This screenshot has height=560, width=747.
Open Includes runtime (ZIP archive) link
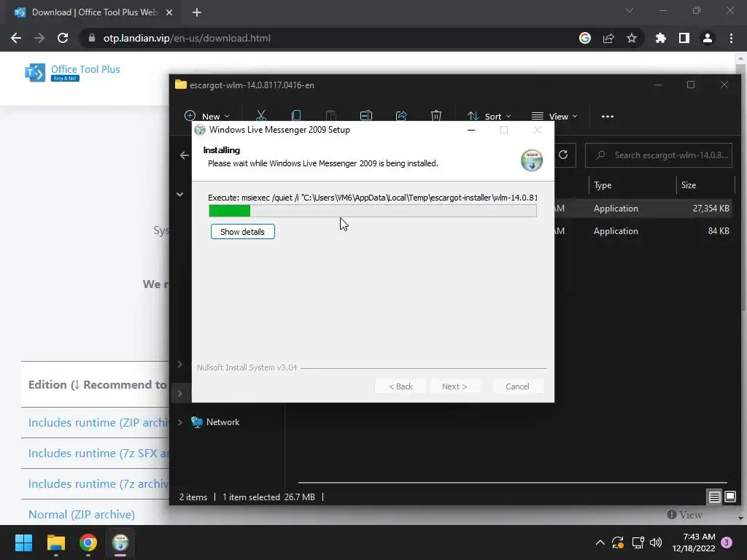click(98, 422)
